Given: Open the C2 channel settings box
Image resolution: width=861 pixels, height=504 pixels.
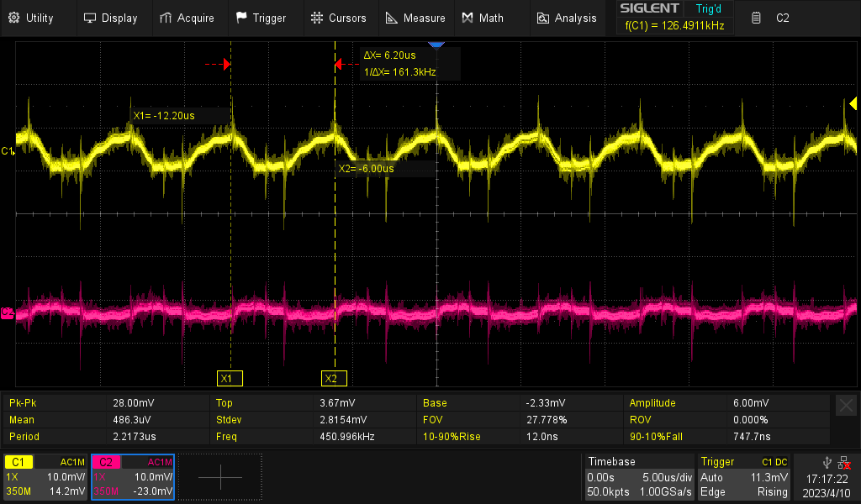Looking at the screenshot, I should click(133, 476).
